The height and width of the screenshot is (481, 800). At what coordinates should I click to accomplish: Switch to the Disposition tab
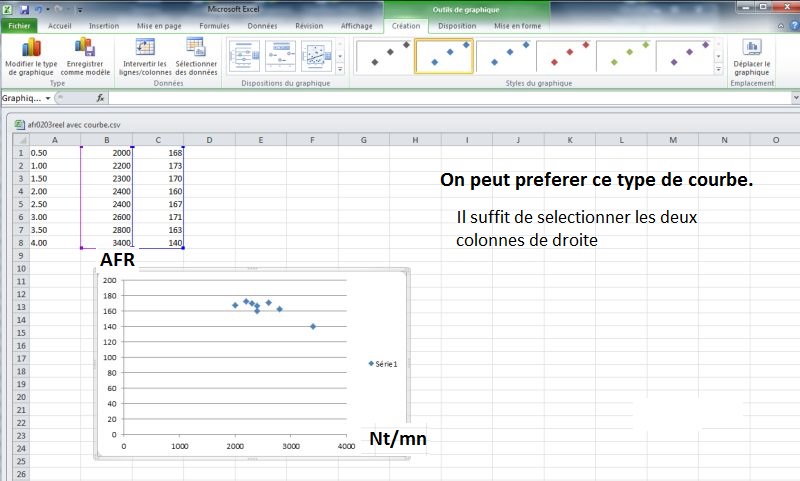(x=457, y=26)
